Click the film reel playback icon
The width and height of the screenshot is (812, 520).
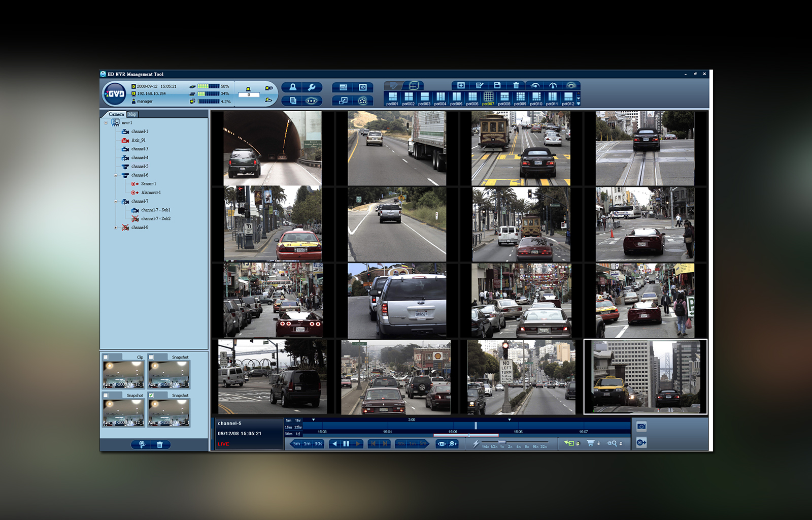point(362,101)
